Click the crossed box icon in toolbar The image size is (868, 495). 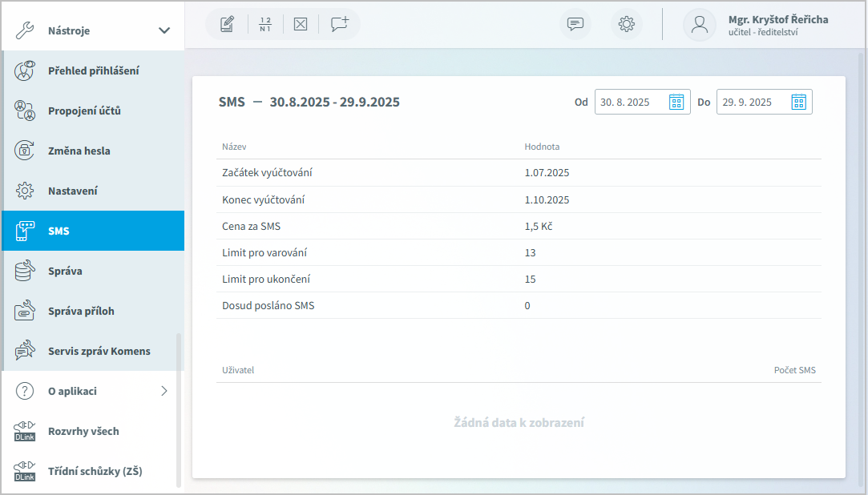(x=301, y=24)
